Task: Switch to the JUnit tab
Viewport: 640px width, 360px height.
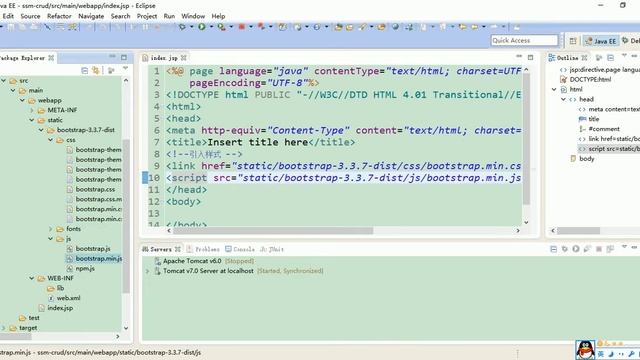Action: click(x=272, y=249)
